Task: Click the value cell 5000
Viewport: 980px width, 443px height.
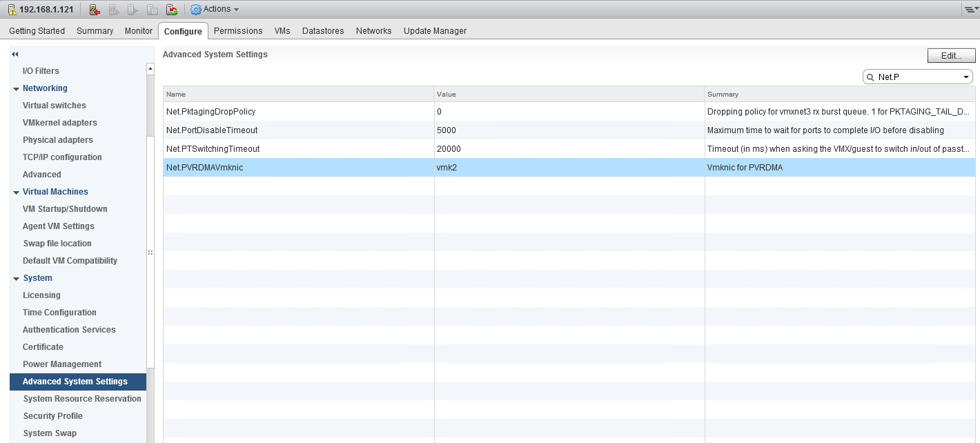Action: (x=569, y=130)
